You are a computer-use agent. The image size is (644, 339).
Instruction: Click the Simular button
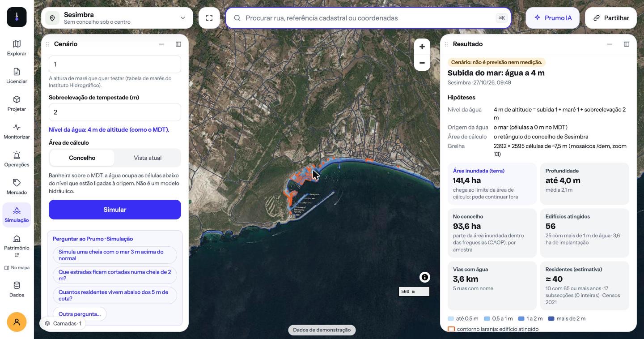tap(115, 210)
